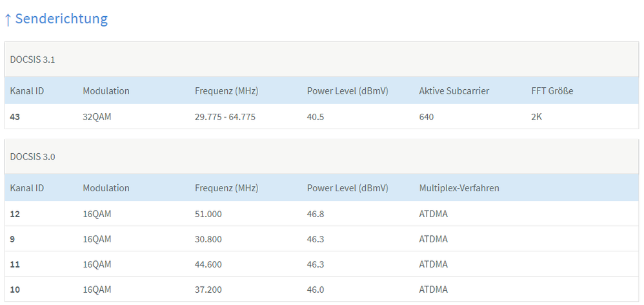Image resolution: width=644 pixels, height=305 pixels.
Task: Click Multiplex-Verfahren column header
Action: [x=459, y=188]
